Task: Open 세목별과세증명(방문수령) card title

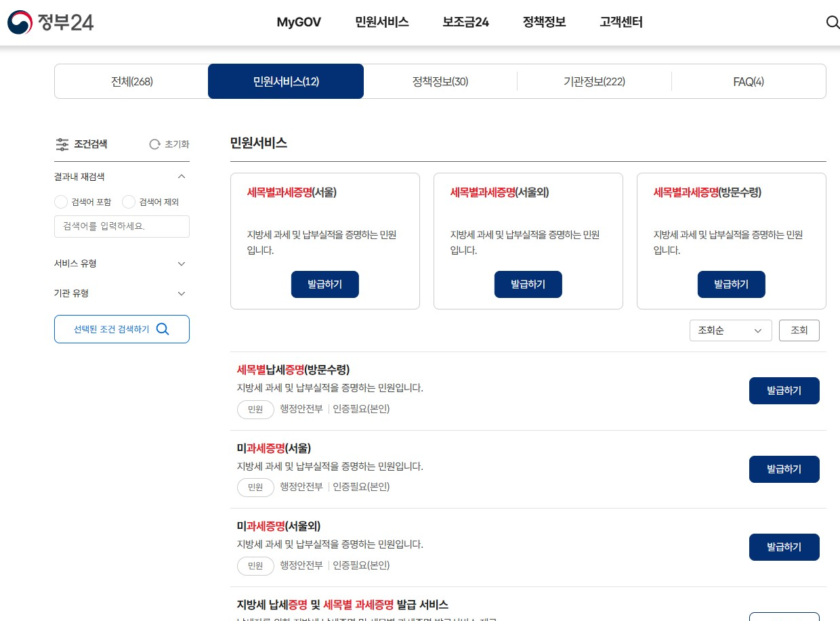Action: point(708,192)
